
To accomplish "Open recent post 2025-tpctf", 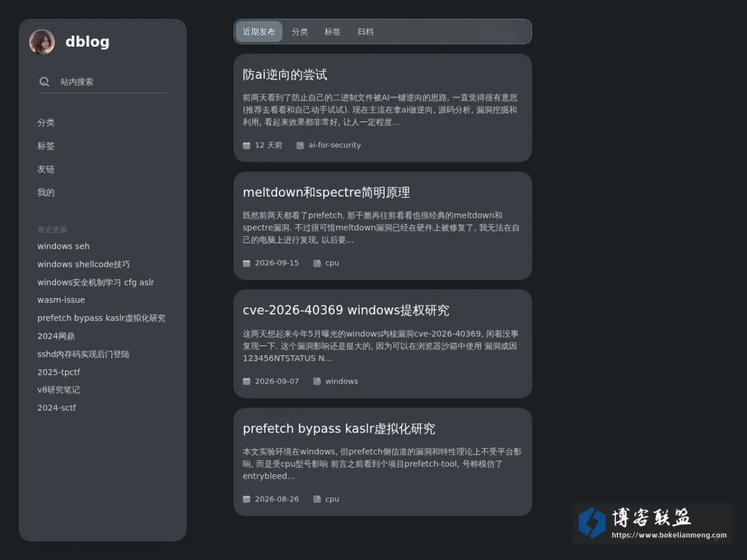I will [x=59, y=372].
